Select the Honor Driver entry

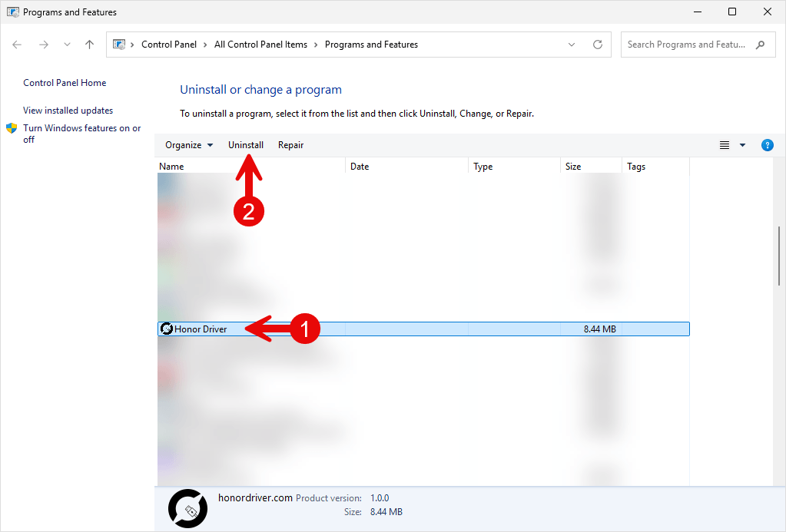pos(423,329)
